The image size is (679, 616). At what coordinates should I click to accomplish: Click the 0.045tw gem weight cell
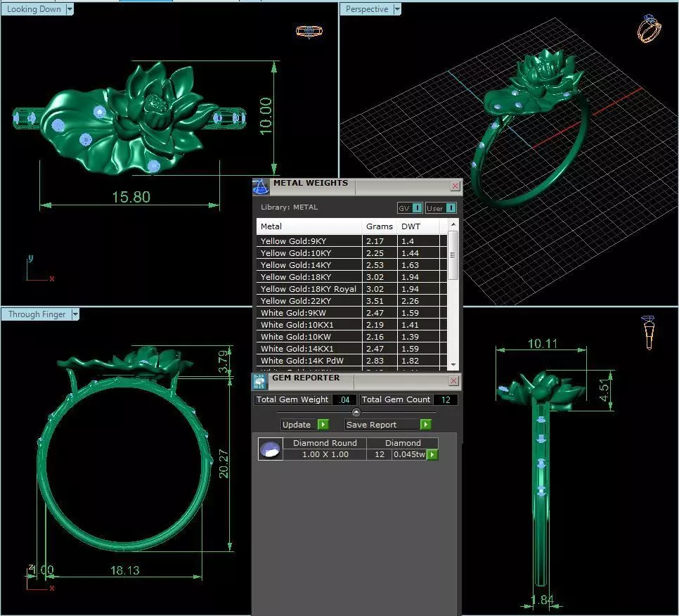click(x=409, y=454)
